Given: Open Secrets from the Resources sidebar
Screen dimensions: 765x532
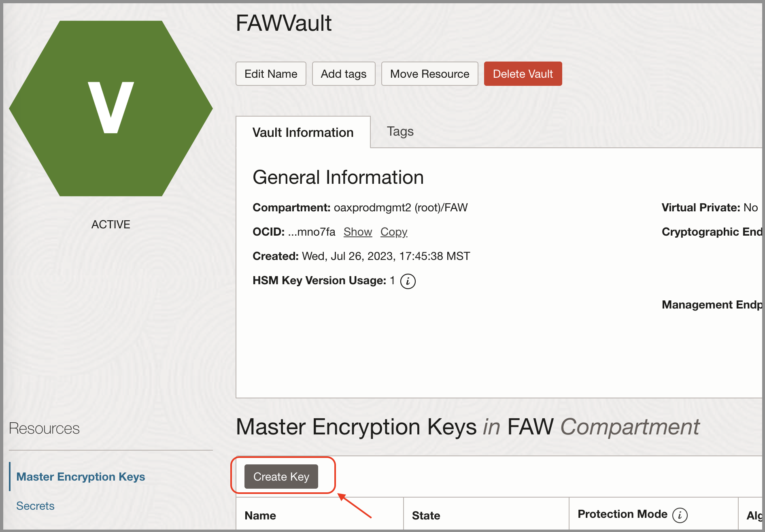Looking at the screenshot, I should coord(35,506).
